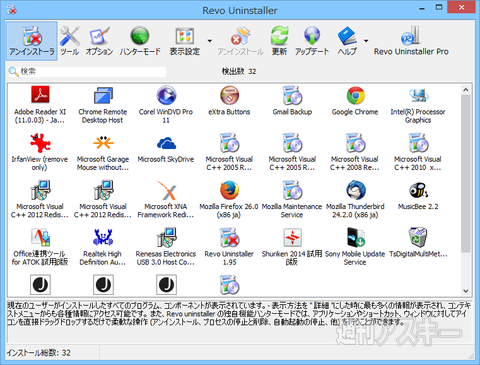Image resolution: width=480 pixels, height=365 pixels.
Task: Select Intel(R) Processor Graphics icon
Action: coord(418,95)
